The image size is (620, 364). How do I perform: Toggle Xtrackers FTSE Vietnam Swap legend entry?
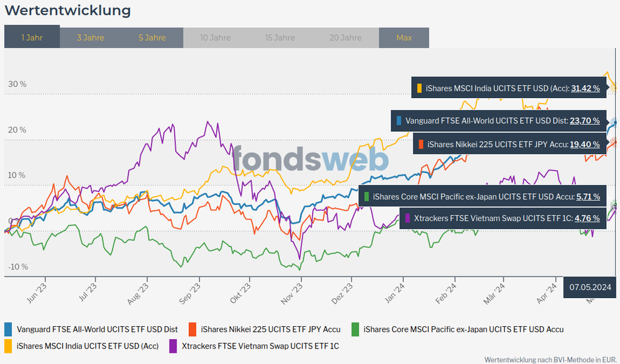(x=260, y=345)
